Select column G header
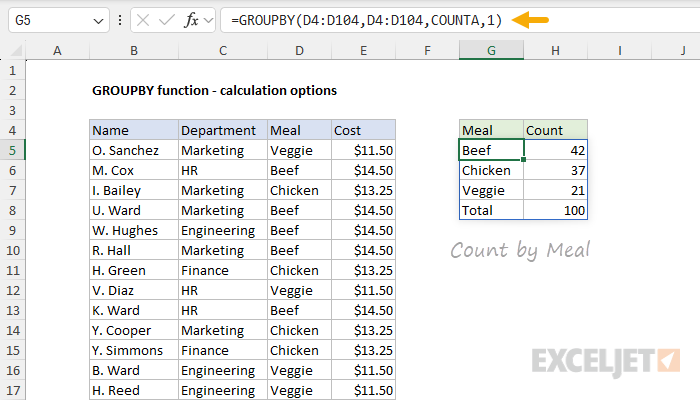Screen dimensions: 700x400 click(491, 51)
